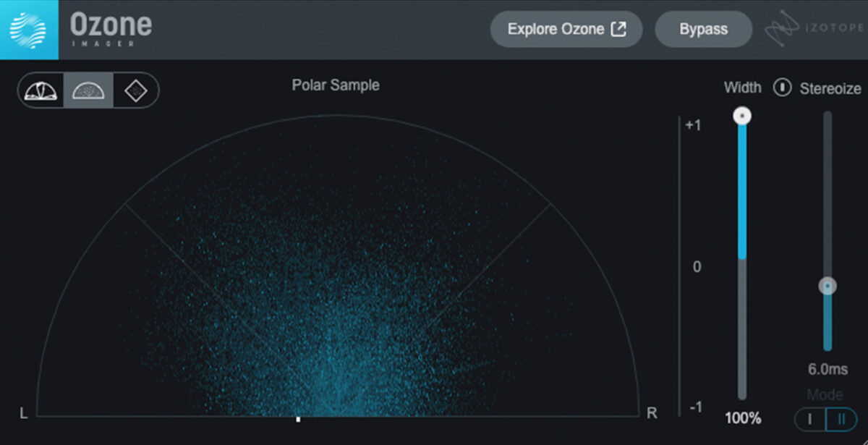Click the Stereoize delay slider handle
This screenshot has width=868, height=445.
827,287
